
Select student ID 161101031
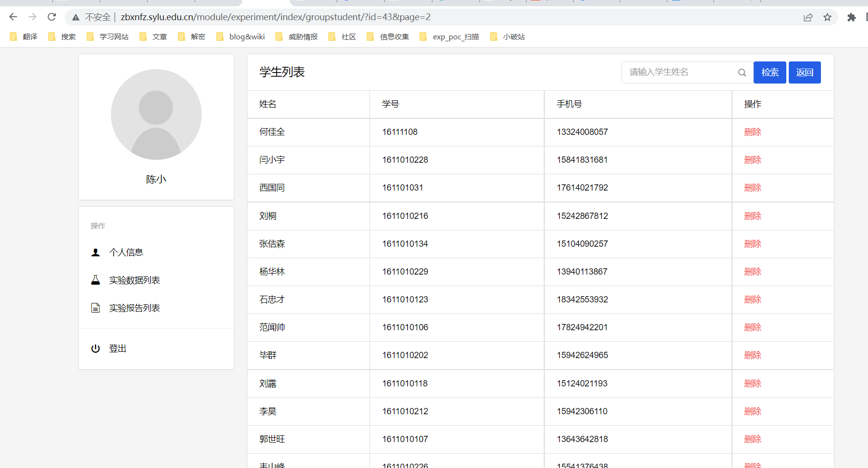403,188
